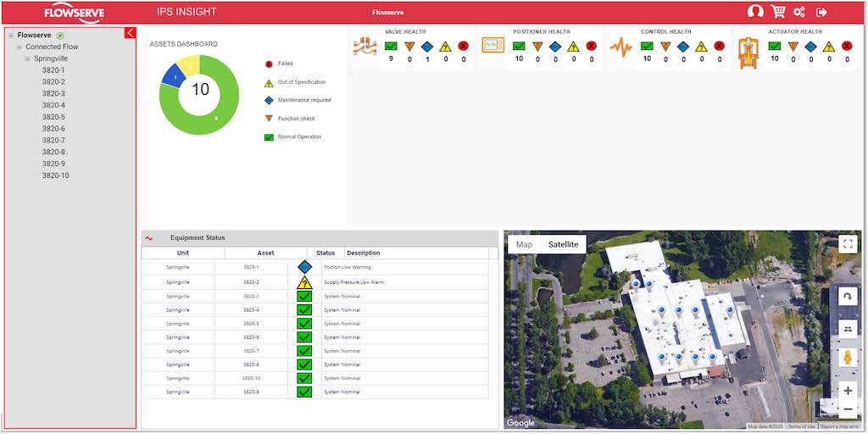Click Actuator Health maintenance required diamond
The height and width of the screenshot is (434, 868).
[x=810, y=47]
